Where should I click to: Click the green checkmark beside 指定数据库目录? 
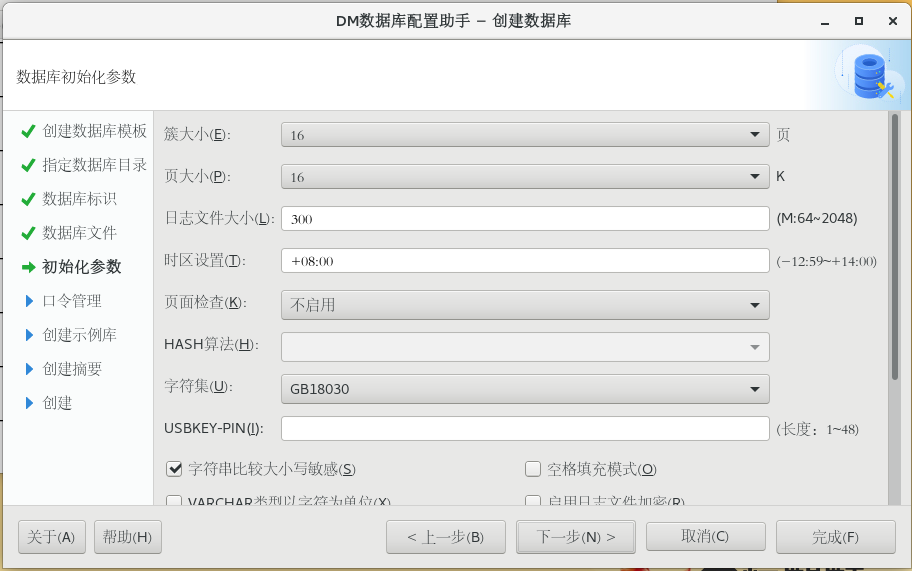[28, 166]
